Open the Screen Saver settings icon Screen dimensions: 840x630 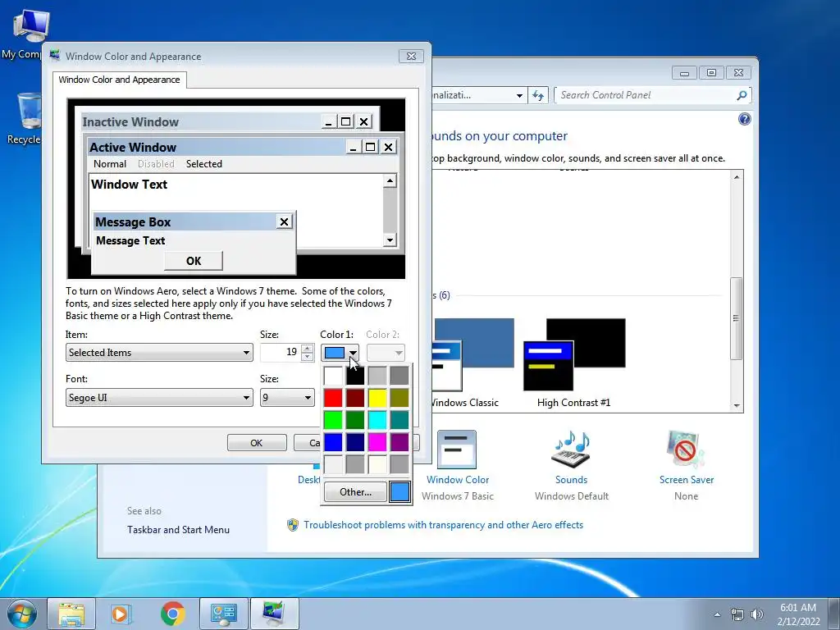point(686,449)
